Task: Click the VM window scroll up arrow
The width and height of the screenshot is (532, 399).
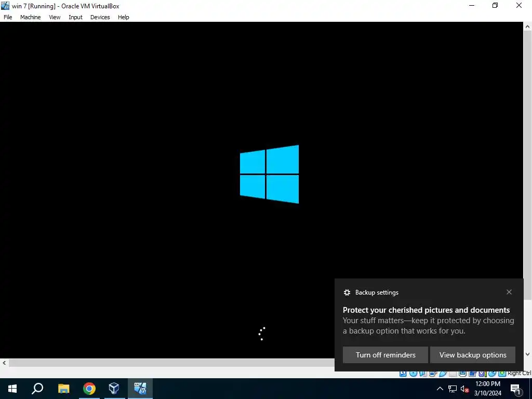Action: pos(528,26)
